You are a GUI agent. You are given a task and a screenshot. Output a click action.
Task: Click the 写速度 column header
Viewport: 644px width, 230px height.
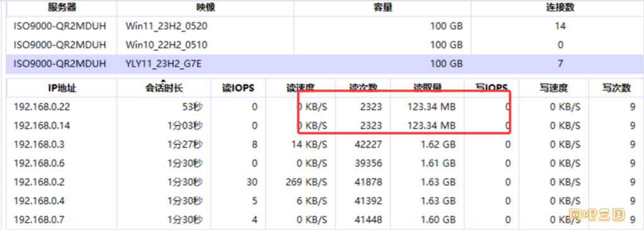coord(553,88)
